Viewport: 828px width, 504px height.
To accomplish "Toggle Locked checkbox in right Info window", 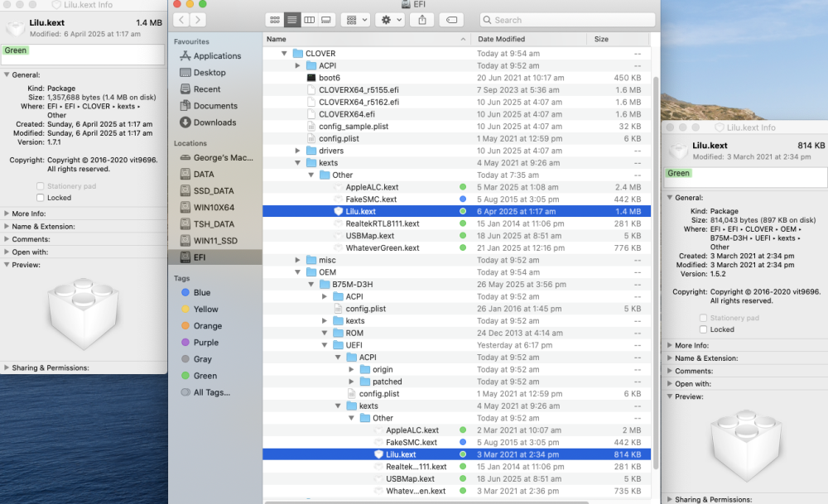I will click(703, 329).
